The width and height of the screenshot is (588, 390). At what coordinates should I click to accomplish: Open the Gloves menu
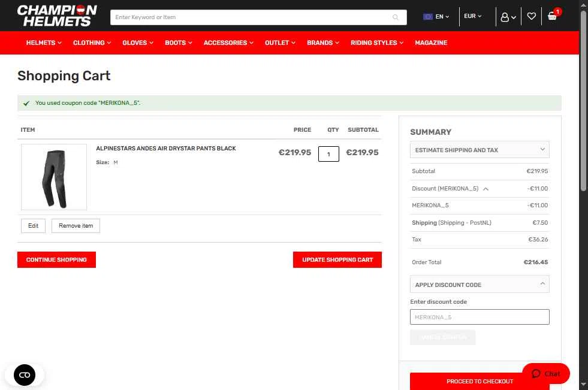(x=138, y=43)
